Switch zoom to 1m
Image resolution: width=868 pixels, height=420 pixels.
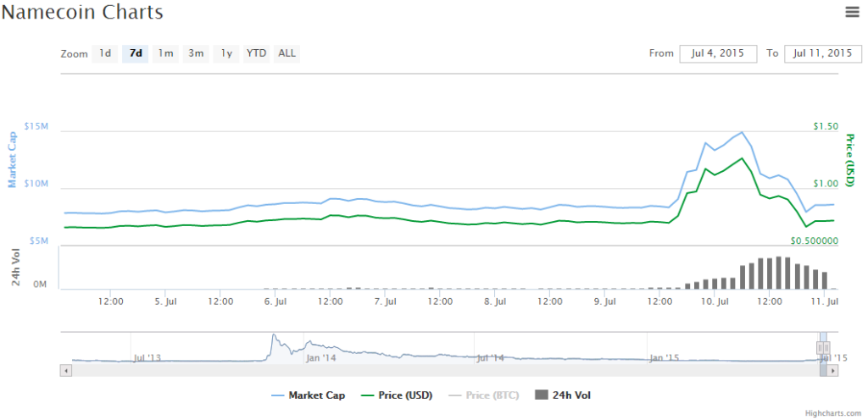[165, 53]
